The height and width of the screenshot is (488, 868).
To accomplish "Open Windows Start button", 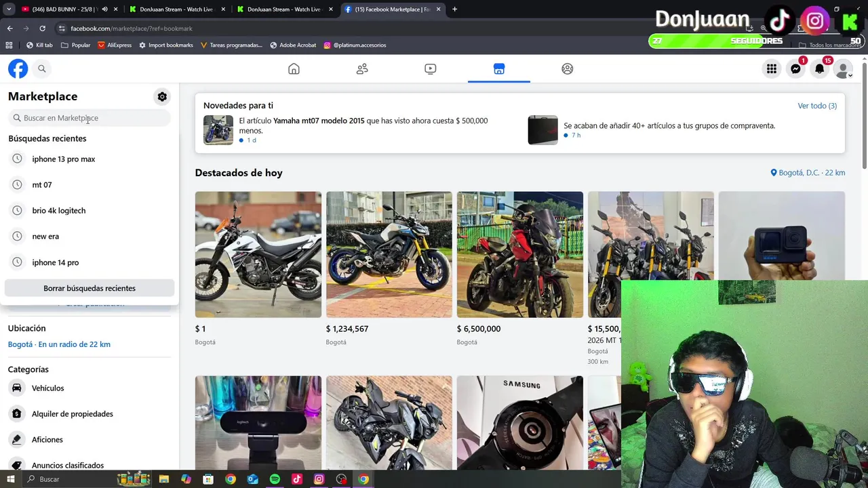I will pos(10,479).
